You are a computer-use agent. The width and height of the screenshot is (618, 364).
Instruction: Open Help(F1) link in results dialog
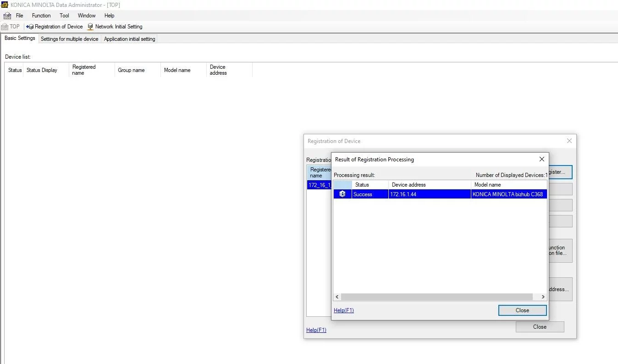344,310
